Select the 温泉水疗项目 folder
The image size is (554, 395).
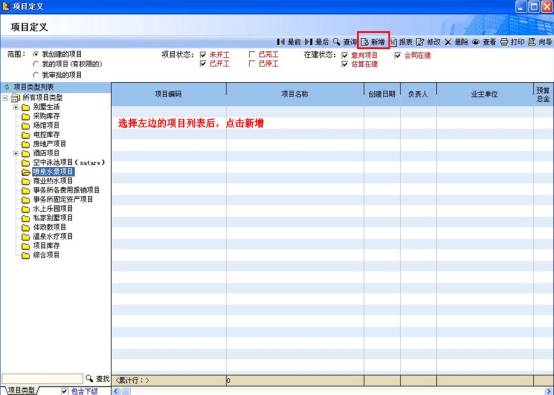click(53, 236)
